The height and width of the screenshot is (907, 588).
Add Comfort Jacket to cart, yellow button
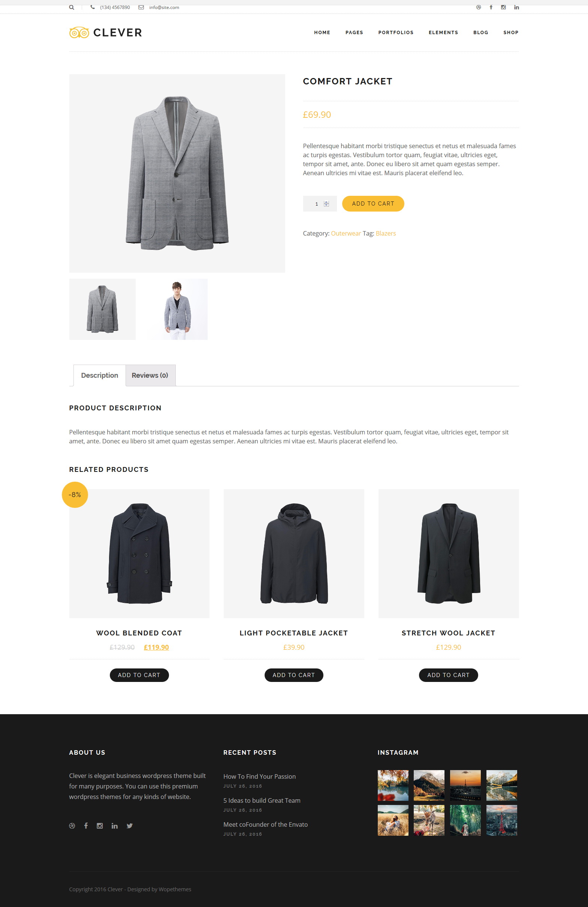click(x=373, y=204)
